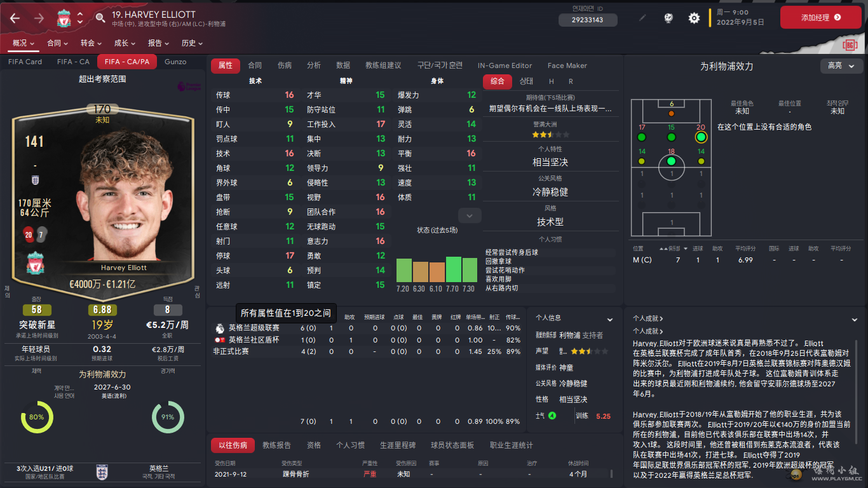Click the Liverpool badge on player card
868x488 pixels.
(x=36, y=263)
